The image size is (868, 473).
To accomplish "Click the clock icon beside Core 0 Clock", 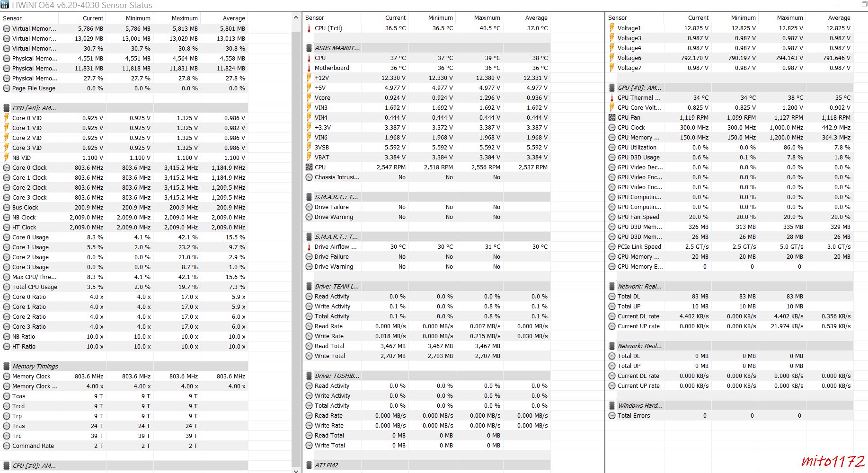I will (x=7, y=167).
